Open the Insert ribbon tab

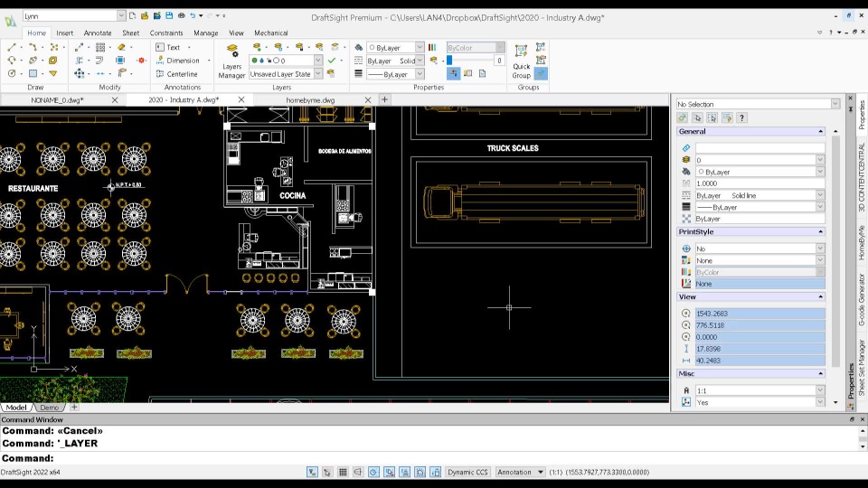(x=65, y=33)
